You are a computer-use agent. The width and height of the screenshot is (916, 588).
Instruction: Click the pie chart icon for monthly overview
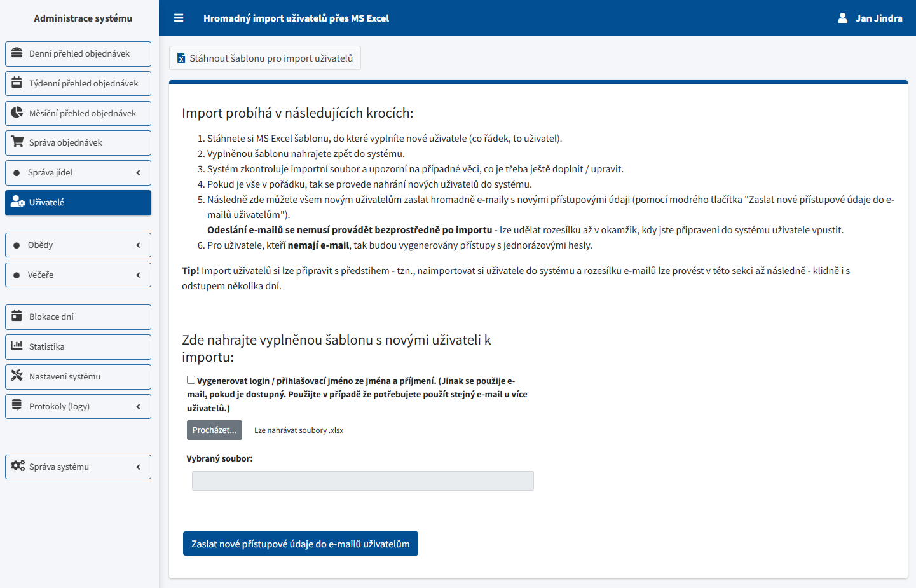[17, 113]
